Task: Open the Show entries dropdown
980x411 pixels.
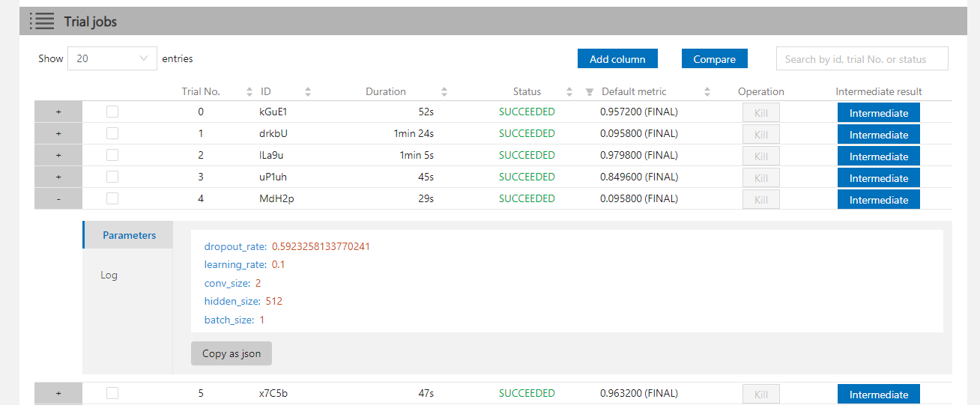Action: (x=112, y=58)
